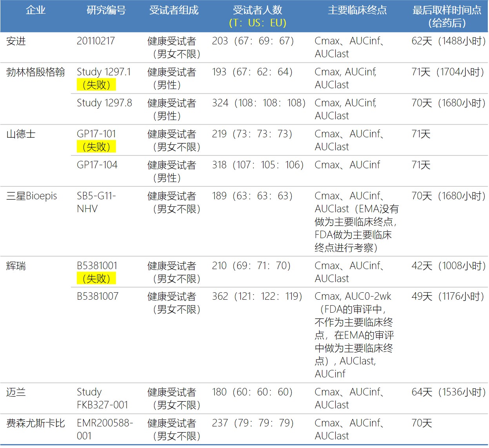Click the GP17-101 study number

[x=96, y=134]
